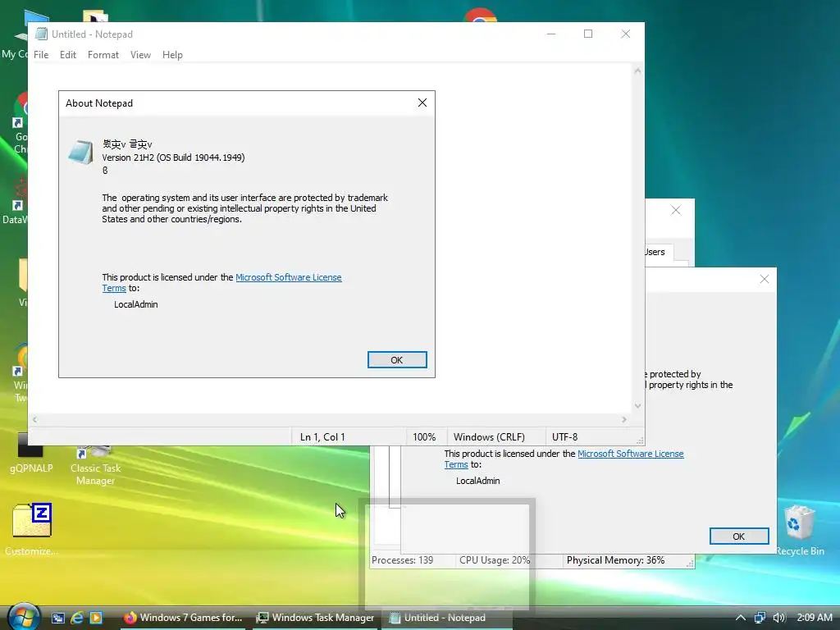Open the Help menu in Notepad
The image size is (840, 630).
click(172, 55)
